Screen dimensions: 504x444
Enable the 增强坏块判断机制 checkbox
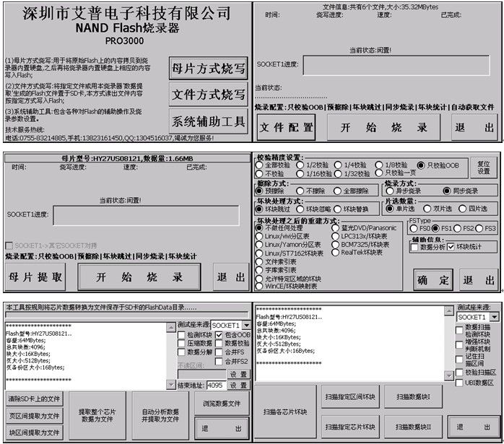[x=459, y=344]
